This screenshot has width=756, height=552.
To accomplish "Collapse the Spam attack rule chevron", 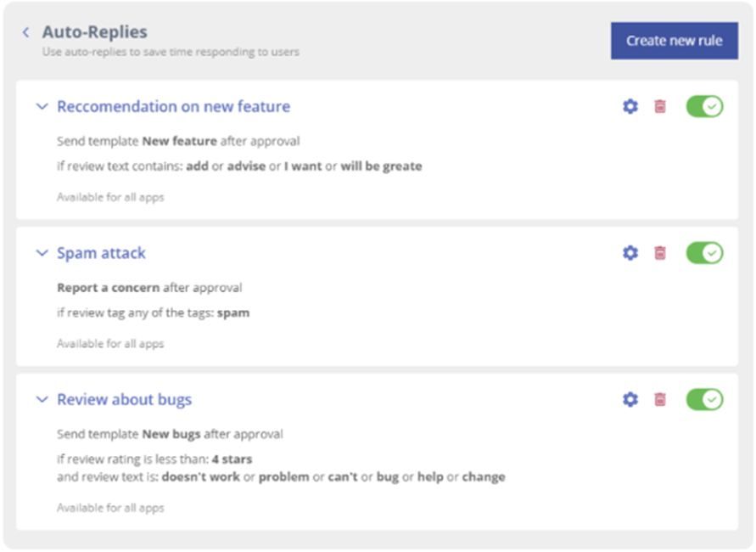I will (42, 253).
